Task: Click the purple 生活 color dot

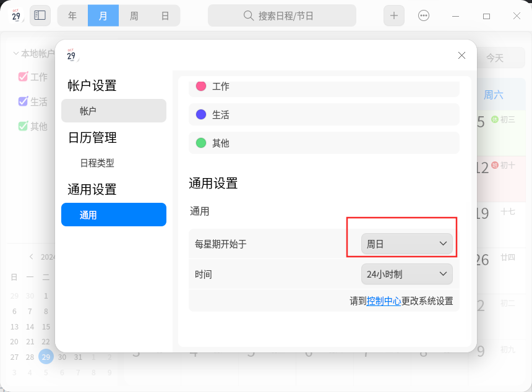Action: coord(201,114)
